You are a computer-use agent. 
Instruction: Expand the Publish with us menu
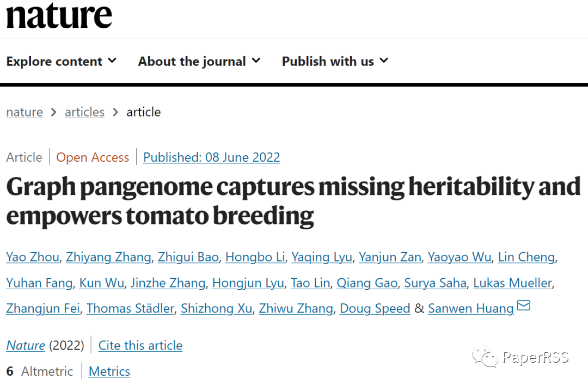click(x=335, y=61)
